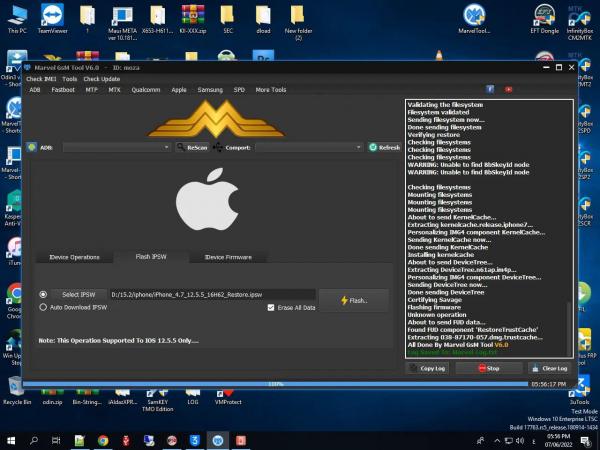Switch to the More Tools tab
The image size is (600, 450).
[x=271, y=90]
